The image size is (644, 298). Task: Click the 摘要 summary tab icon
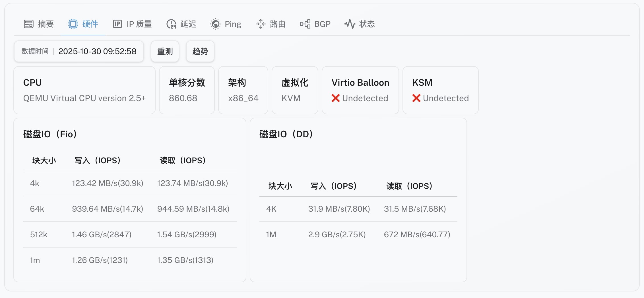coord(29,24)
